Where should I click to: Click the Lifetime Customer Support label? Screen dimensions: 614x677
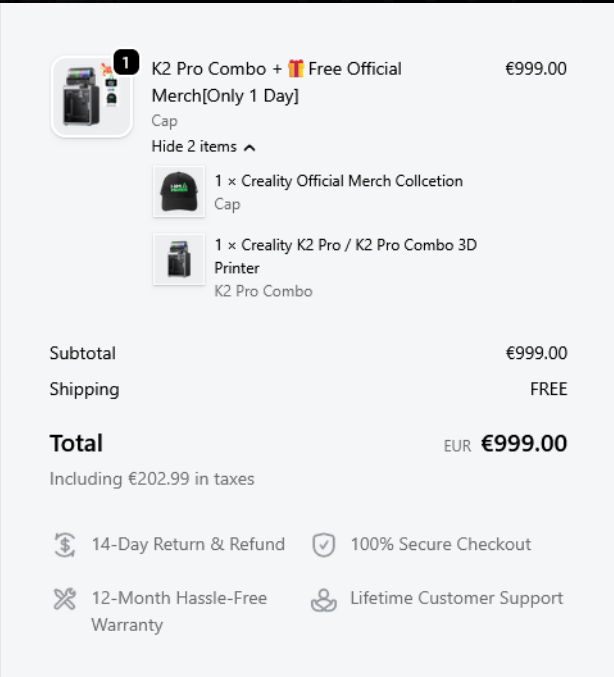[456, 599]
